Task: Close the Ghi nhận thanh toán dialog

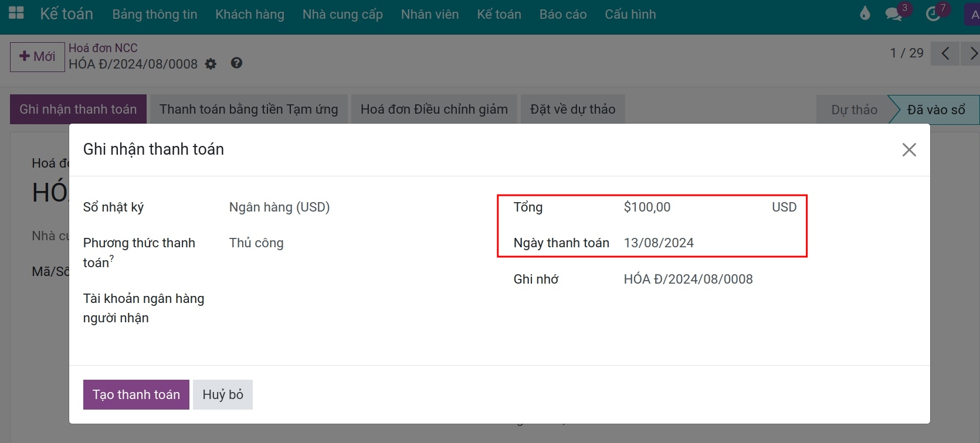Action: pos(909,150)
